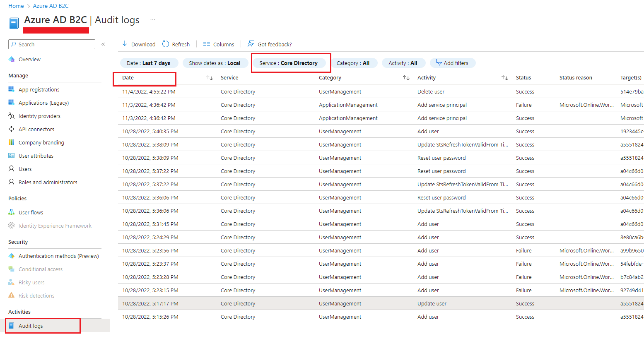Open the more options ellipsis by title
The height and width of the screenshot is (346, 644).
click(x=153, y=20)
